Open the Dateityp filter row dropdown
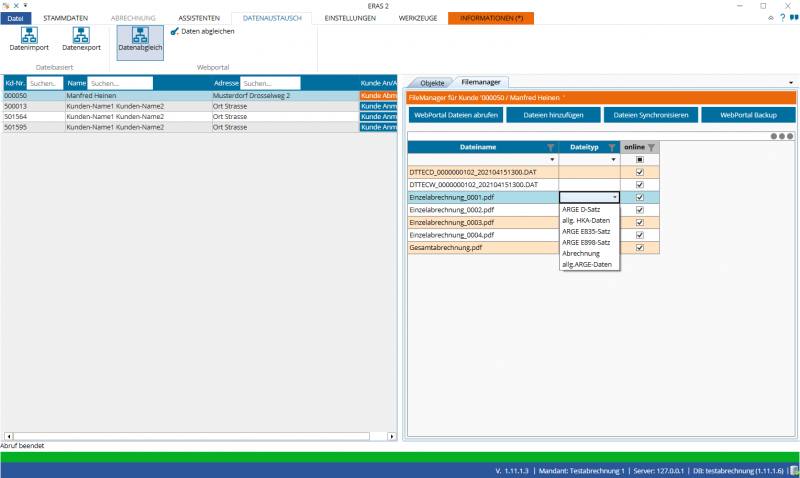The height and width of the screenshot is (478, 800). [613, 160]
